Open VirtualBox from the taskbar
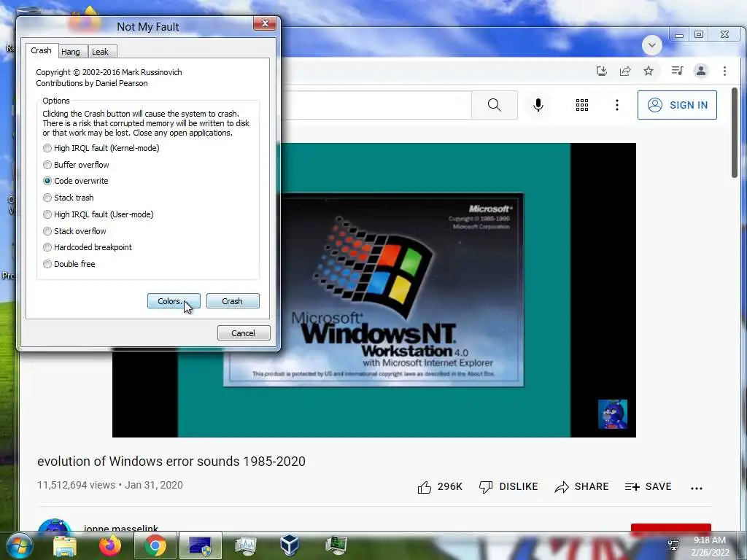 [x=290, y=545]
